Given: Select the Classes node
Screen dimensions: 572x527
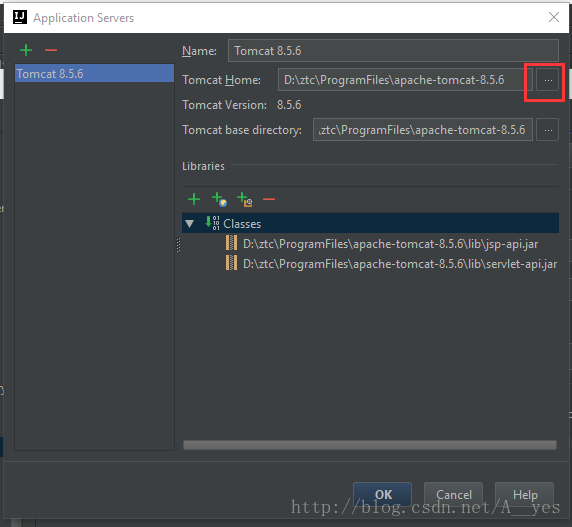Looking at the screenshot, I should [370, 223].
